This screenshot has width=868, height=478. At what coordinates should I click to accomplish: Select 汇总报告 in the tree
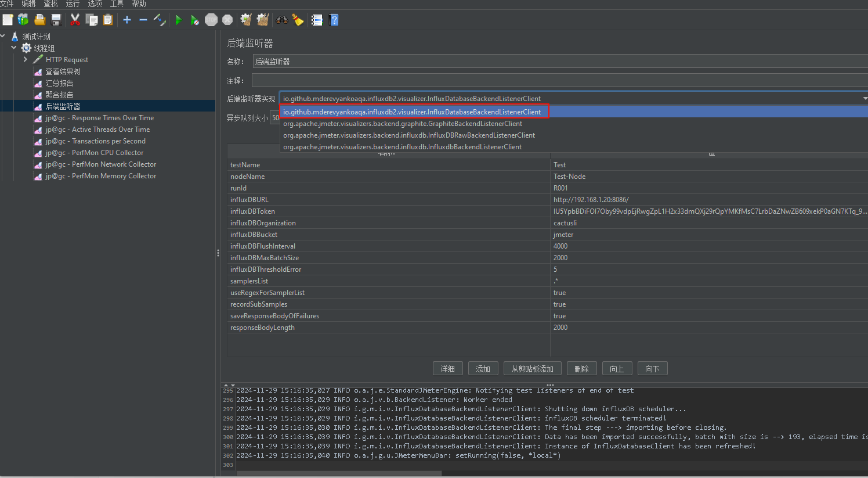point(59,83)
